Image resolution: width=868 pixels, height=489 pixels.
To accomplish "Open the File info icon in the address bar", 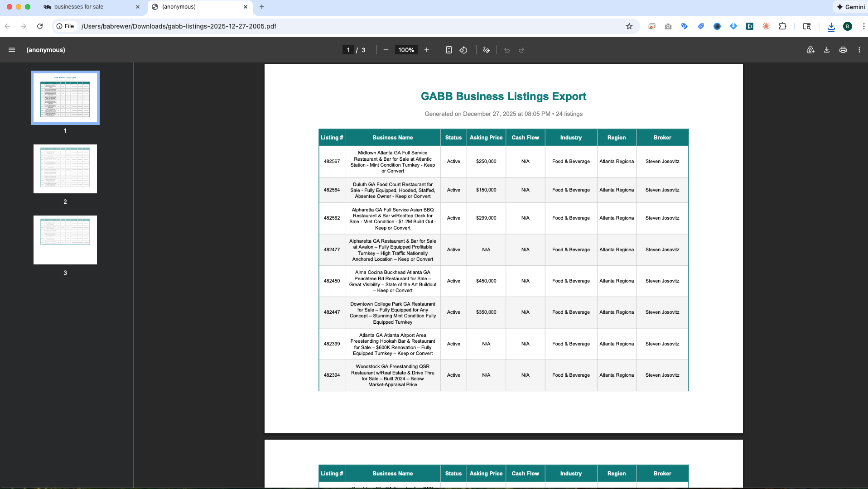I will (x=60, y=26).
